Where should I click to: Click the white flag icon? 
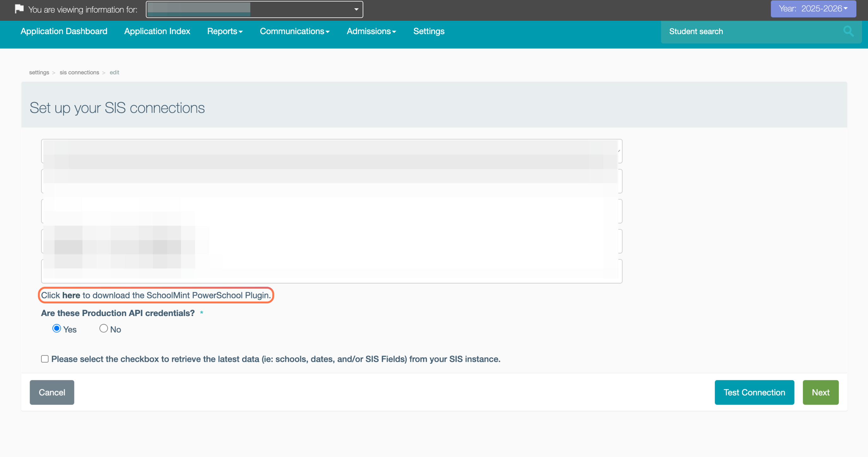pyautogui.click(x=19, y=9)
